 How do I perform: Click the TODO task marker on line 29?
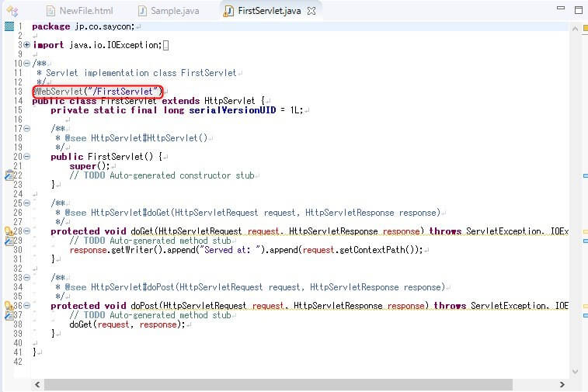coord(9,241)
